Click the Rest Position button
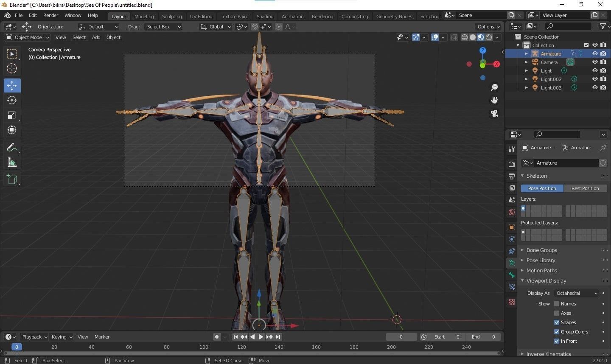611x364 pixels. (585, 188)
